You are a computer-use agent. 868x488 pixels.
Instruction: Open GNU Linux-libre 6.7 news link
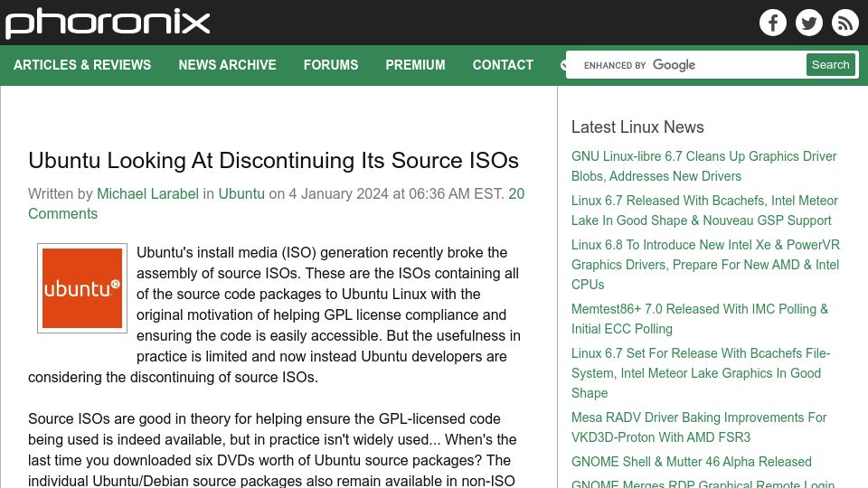[x=703, y=166]
